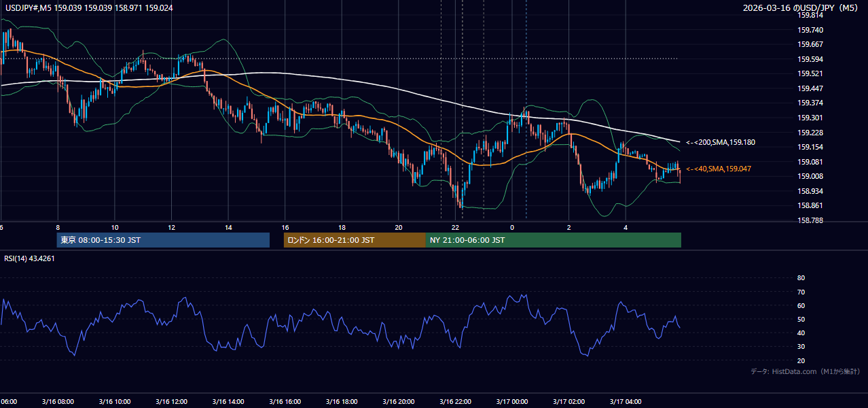This screenshot has width=868, height=408.
Task: Click the RSI(14) 43.4261 indicator label
Action: tap(30, 258)
